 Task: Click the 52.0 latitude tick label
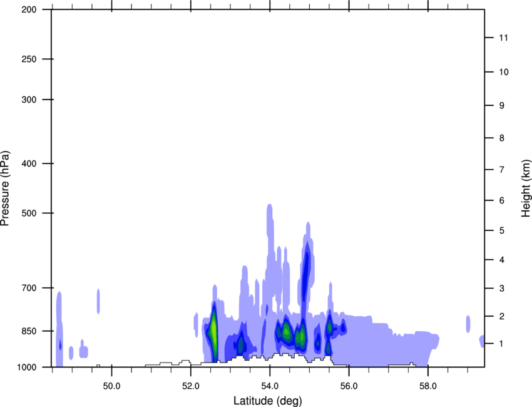[x=191, y=386]
